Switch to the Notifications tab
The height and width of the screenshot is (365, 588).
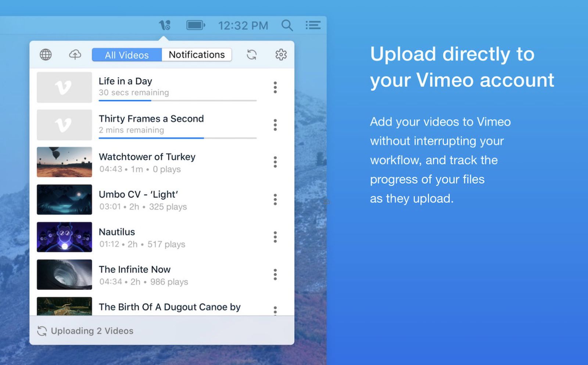click(197, 54)
